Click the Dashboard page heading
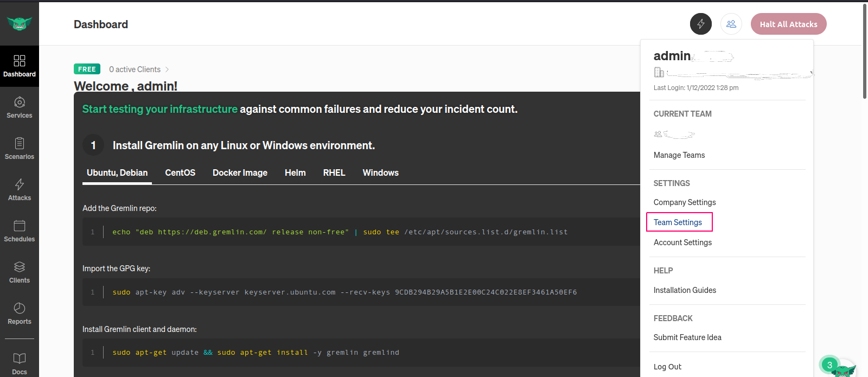 (x=101, y=24)
